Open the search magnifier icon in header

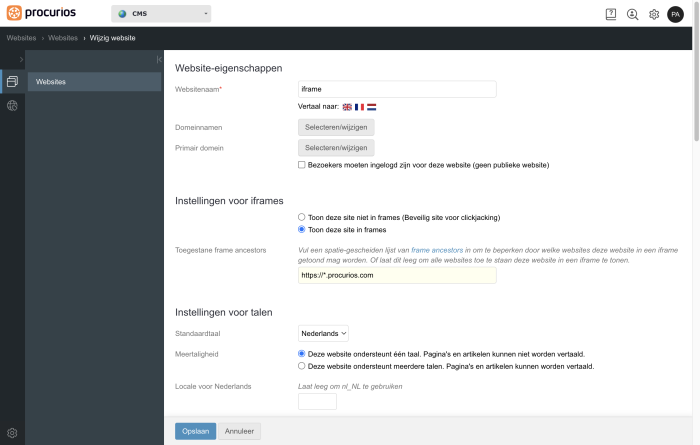coord(632,14)
